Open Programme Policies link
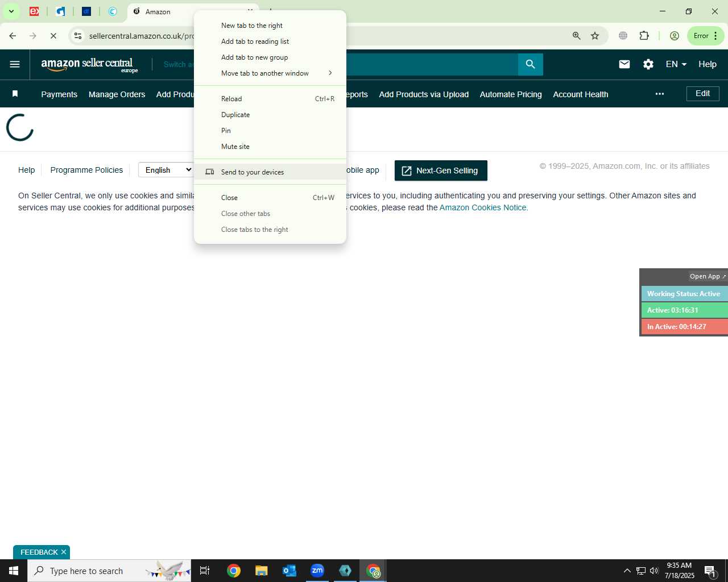 tap(86, 170)
